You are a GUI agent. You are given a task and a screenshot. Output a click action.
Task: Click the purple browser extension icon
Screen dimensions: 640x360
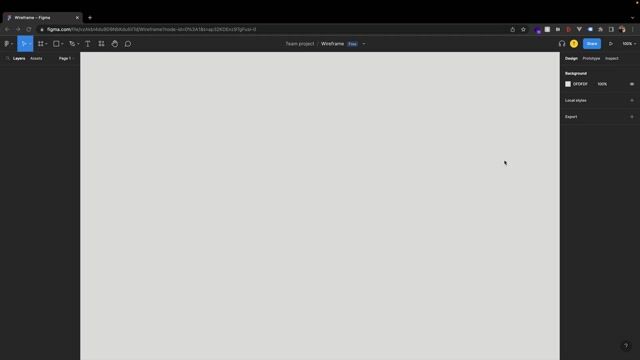538,30
